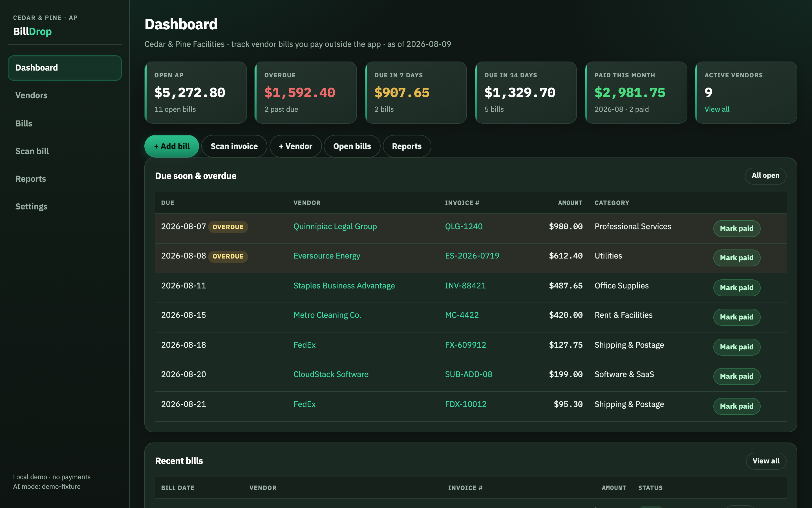The image size is (812, 508).
Task: Open the Dashboard sidebar item
Action: 65,68
